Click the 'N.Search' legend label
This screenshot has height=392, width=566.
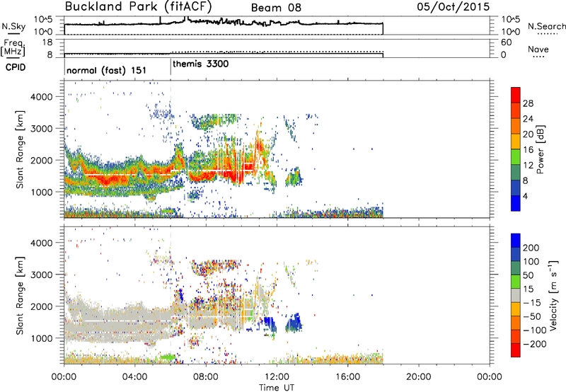[546, 26]
